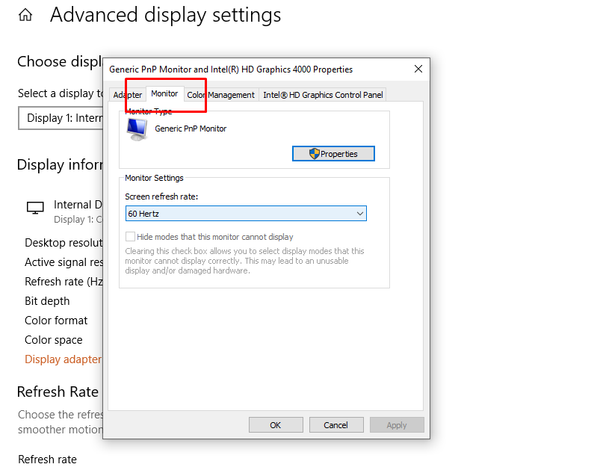Click the Home icon in Settings

[x=25, y=16]
